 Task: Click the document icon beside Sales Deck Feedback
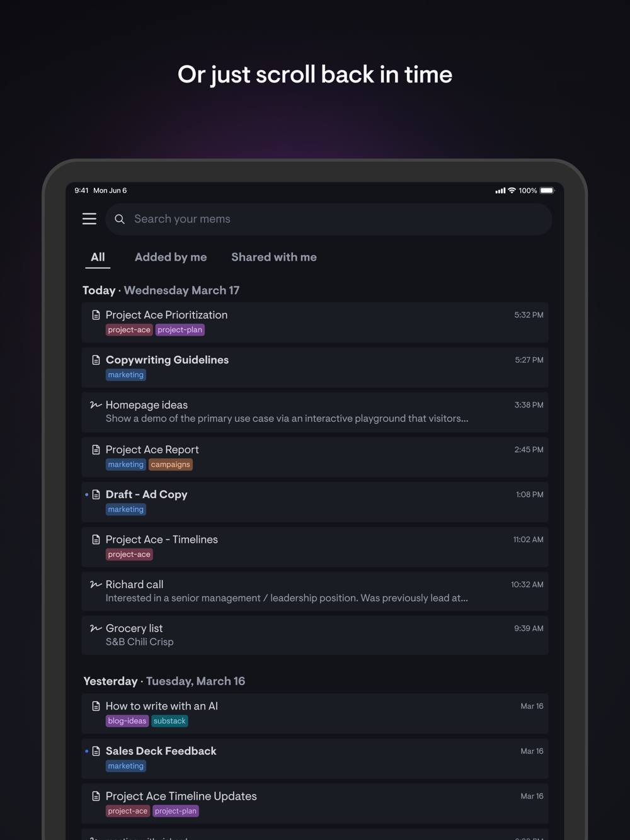point(96,751)
